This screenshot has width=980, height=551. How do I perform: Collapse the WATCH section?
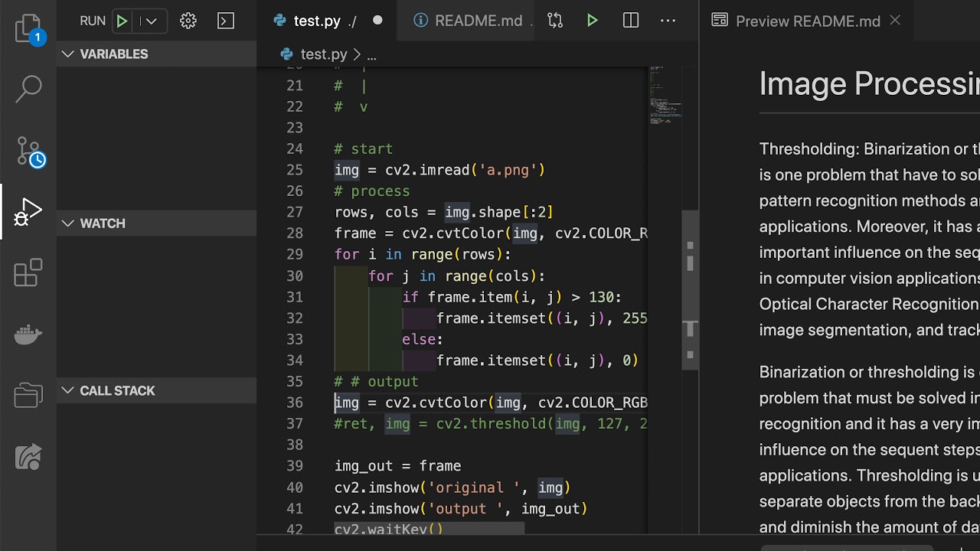(x=68, y=223)
